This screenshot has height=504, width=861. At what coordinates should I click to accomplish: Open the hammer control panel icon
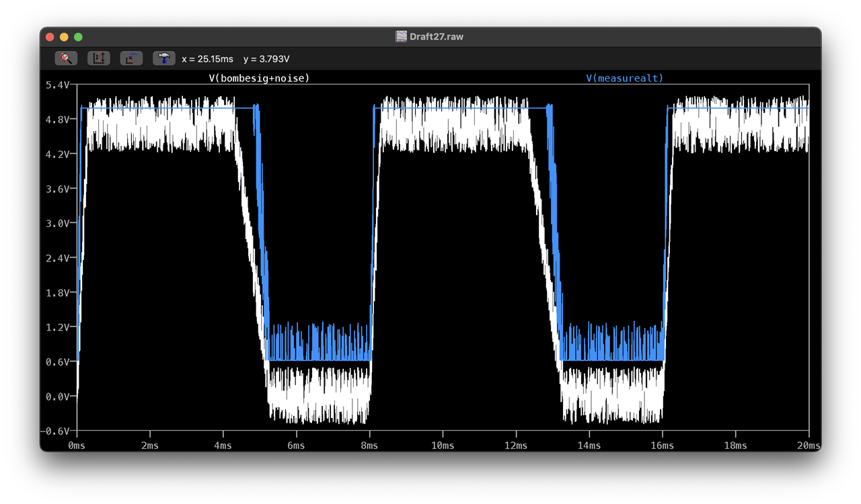[x=164, y=58]
